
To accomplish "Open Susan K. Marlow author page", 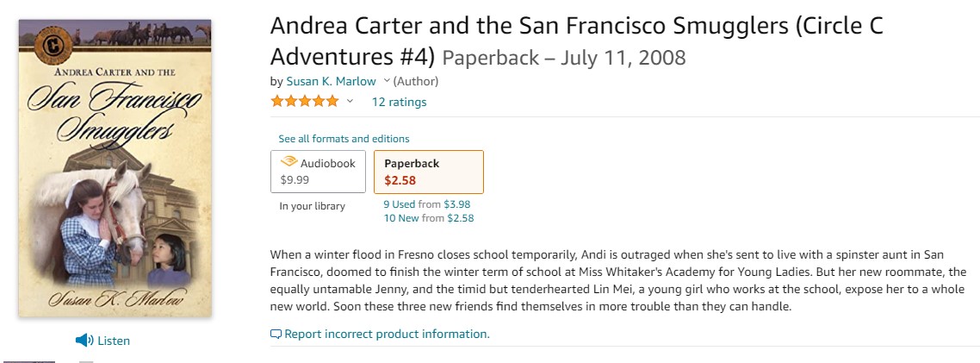I will 331,81.
